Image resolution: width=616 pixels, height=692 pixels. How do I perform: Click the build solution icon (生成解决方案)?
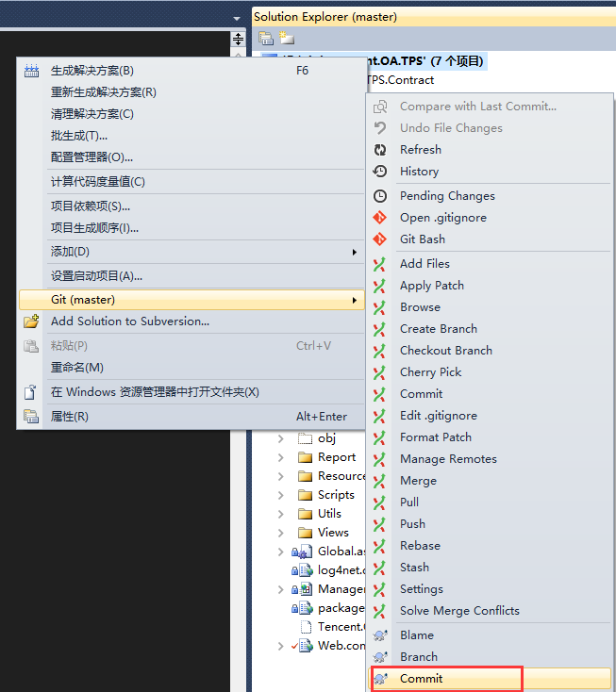click(31, 71)
